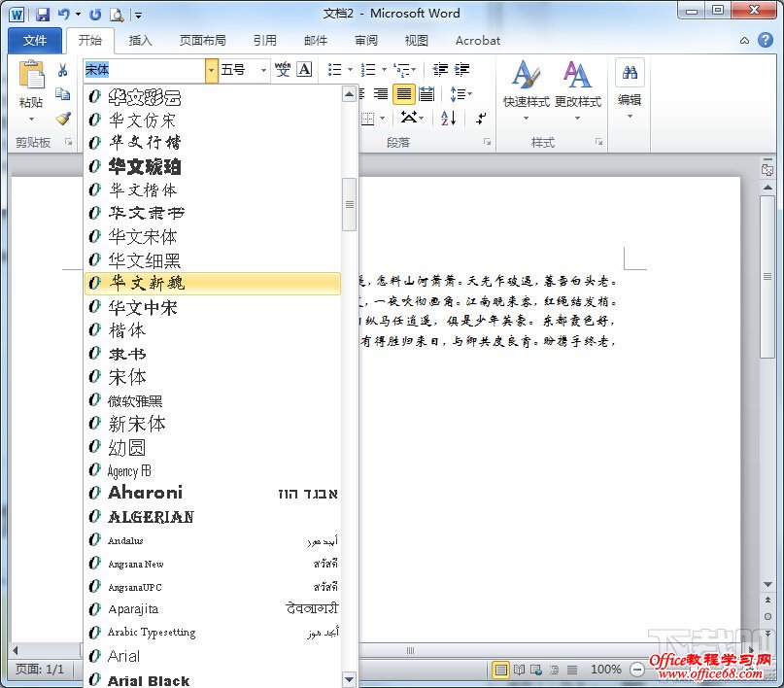The height and width of the screenshot is (688, 784).
Task: Click the numbered list icon
Action: pos(368,70)
